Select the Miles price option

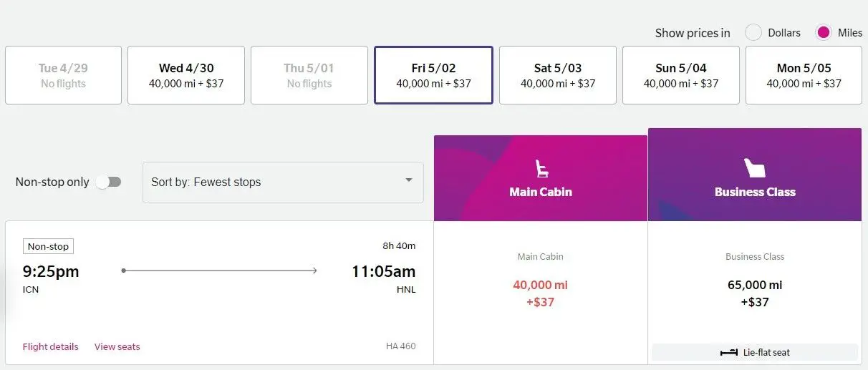pyautogui.click(x=824, y=32)
